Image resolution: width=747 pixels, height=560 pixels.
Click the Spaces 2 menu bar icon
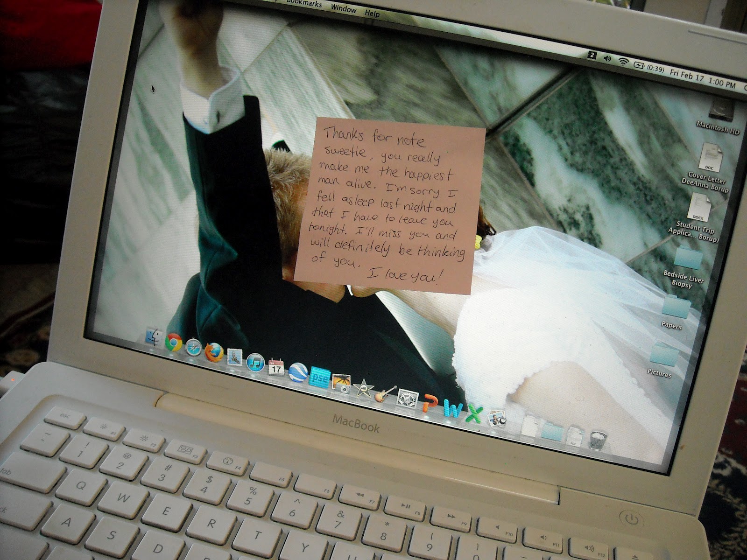pyautogui.click(x=592, y=56)
